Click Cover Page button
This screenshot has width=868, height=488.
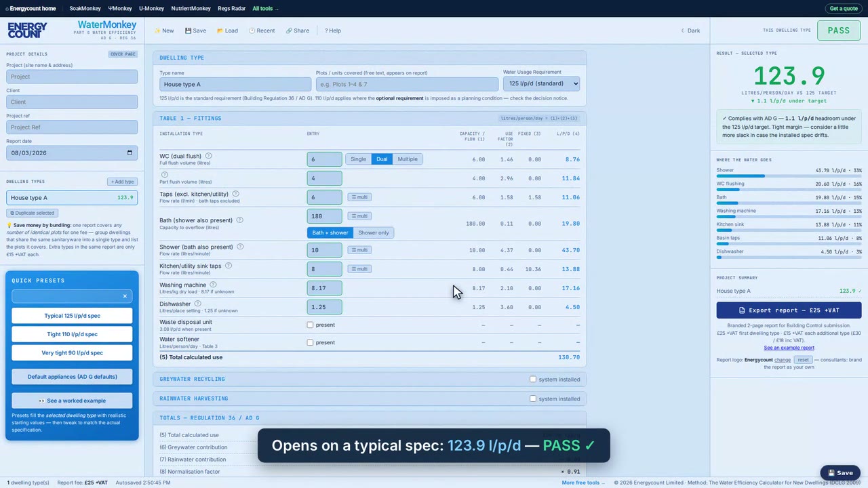tap(123, 54)
